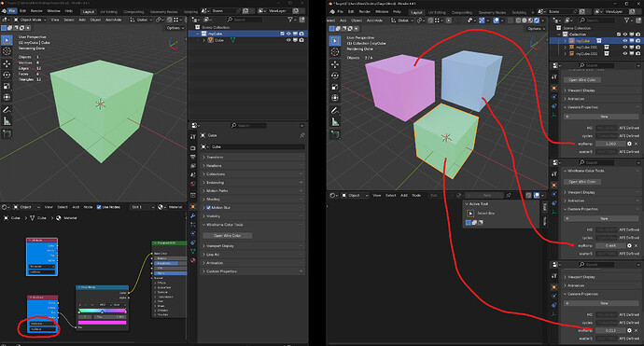This screenshot has width=644, height=346.
Task: Adjust the myRamp 0.213 value field
Action: tap(610, 330)
